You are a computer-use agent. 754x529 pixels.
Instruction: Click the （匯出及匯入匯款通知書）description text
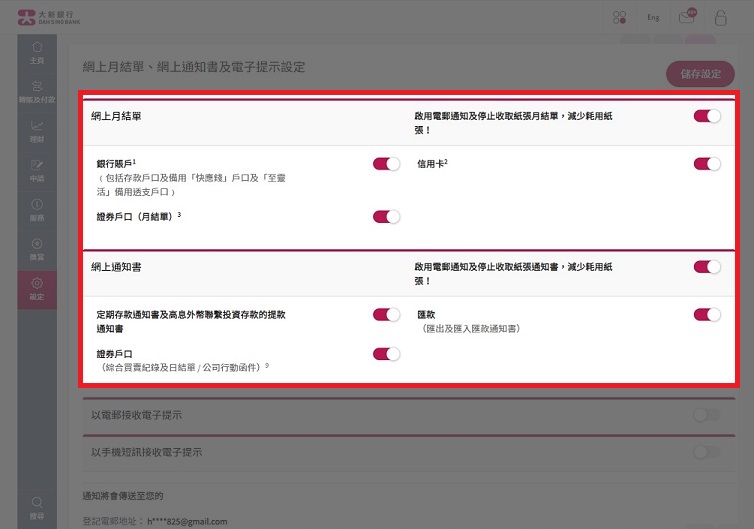[471, 328]
